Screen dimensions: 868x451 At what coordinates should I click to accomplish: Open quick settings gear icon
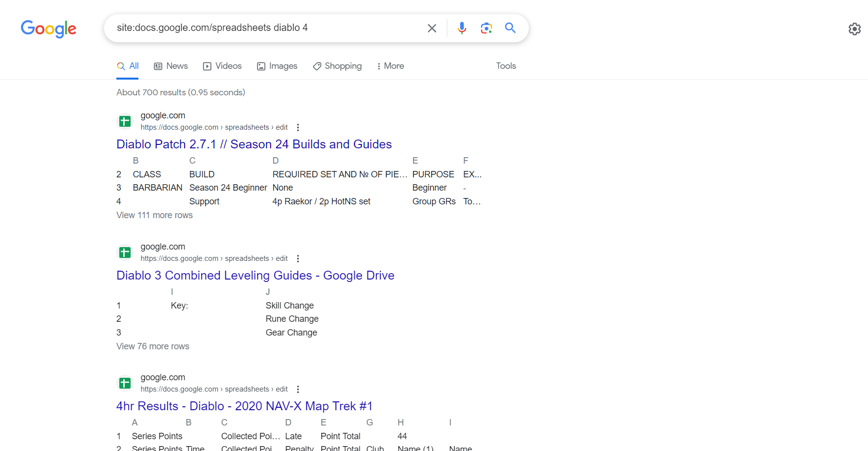[854, 29]
